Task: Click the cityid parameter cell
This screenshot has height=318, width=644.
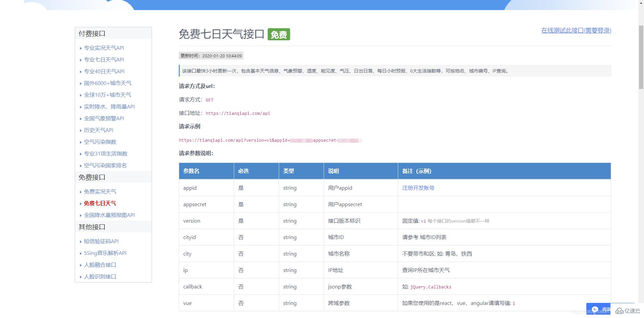Action: point(206,237)
